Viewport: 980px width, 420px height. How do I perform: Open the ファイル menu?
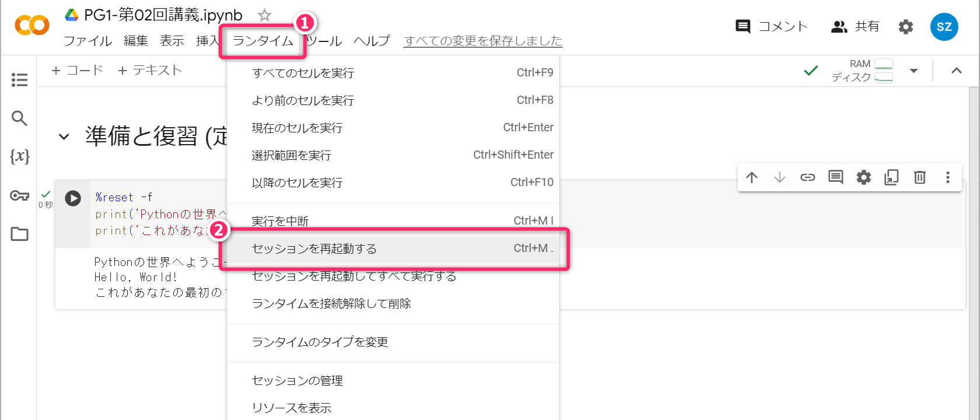point(88,41)
